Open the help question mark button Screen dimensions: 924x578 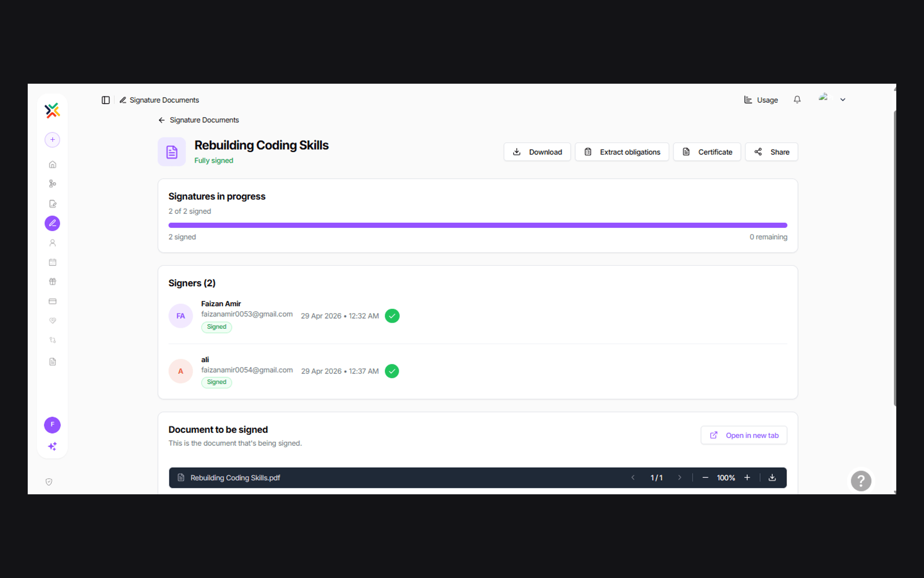tap(861, 481)
